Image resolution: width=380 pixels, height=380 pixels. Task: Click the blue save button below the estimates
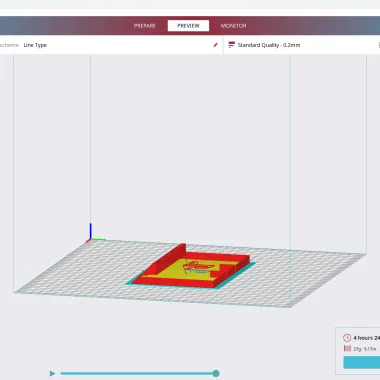tap(362, 362)
